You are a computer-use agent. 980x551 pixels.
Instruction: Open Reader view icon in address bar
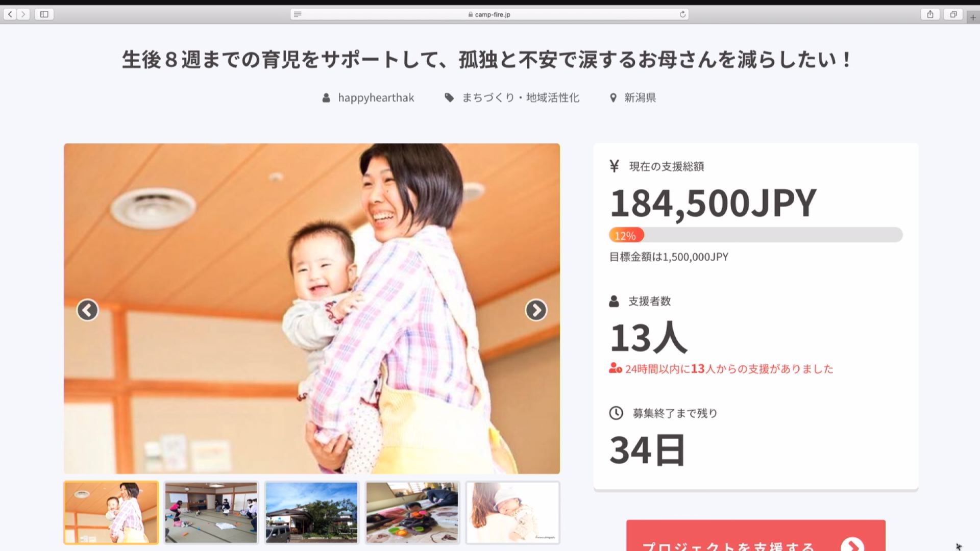pos(298,14)
